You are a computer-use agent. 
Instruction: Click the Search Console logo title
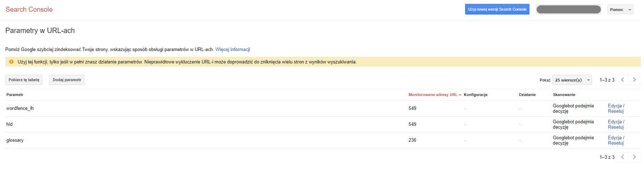pyautogui.click(x=29, y=10)
